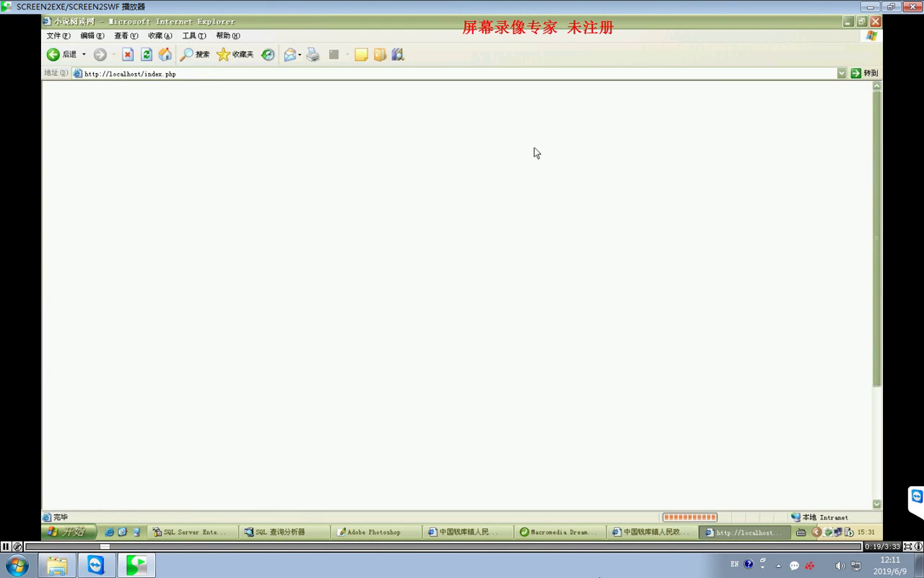The height and width of the screenshot is (578, 924).
Task: Open the 查看(V) menu
Action: coord(126,35)
